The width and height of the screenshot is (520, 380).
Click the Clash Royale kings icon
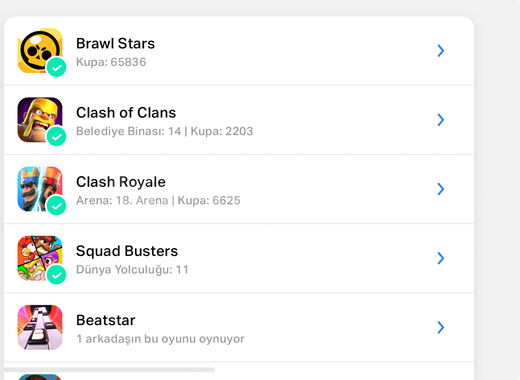click(x=40, y=189)
